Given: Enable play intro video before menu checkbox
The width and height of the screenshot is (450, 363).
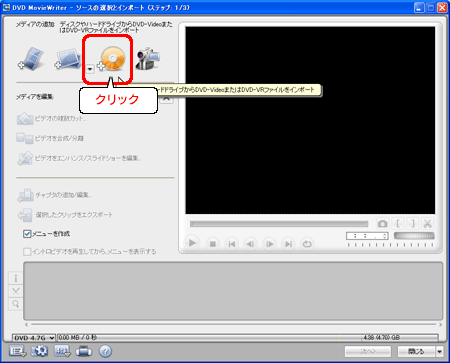Looking at the screenshot, I should tap(27, 251).
